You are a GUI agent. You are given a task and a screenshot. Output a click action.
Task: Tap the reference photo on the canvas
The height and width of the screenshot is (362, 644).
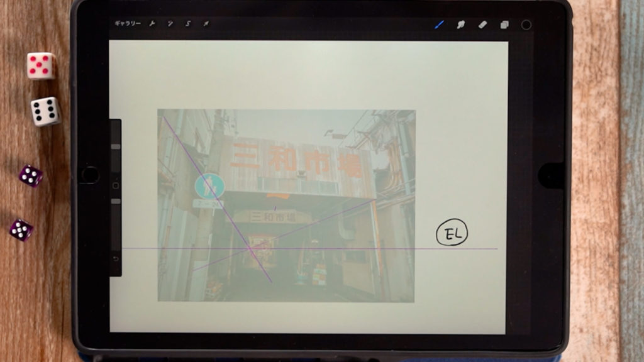click(x=286, y=206)
